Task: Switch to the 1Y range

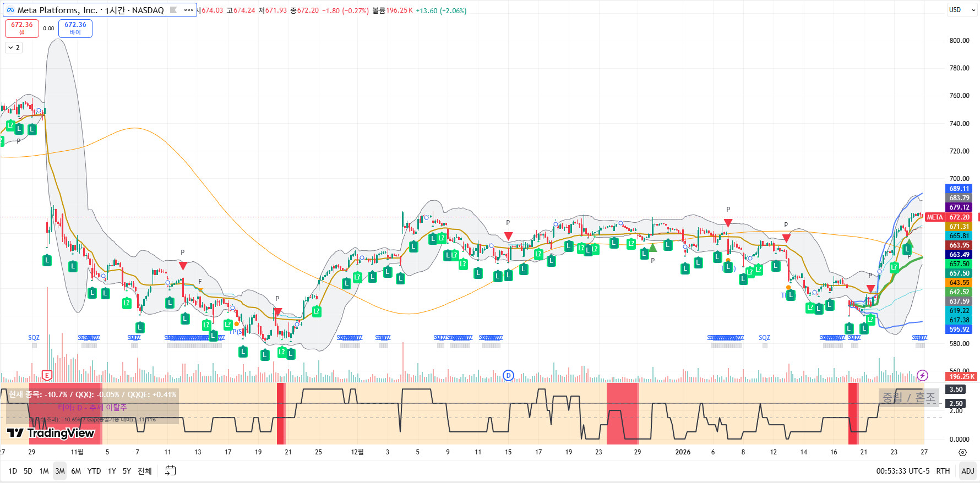Action: tap(112, 471)
